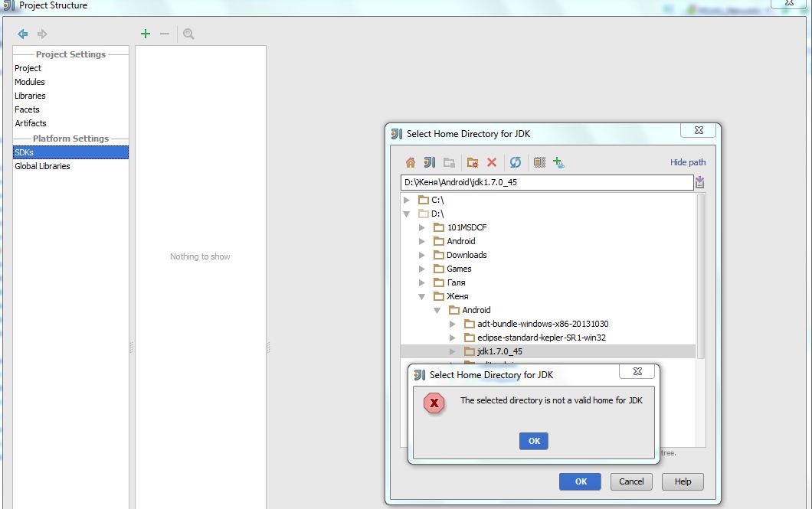Click the magnifier icon in SDK toolbar
Image resolution: width=812 pixels, height=509 pixels.
click(188, 34)
